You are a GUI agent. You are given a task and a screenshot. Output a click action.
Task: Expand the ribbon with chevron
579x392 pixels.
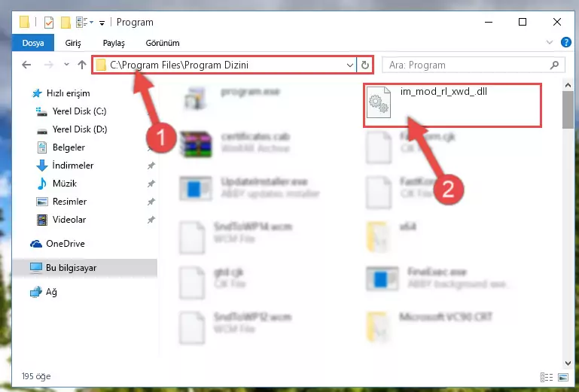(550, 42)
